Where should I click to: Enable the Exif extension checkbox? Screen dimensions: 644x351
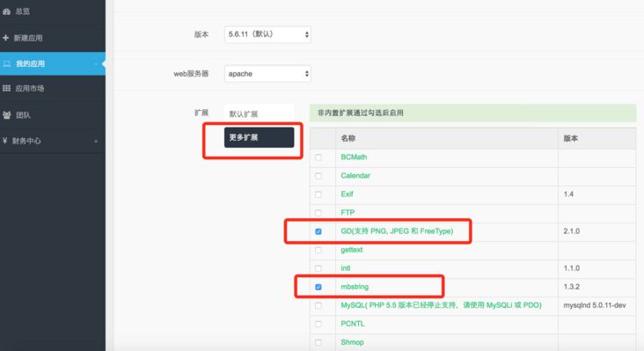click(318, 194)
